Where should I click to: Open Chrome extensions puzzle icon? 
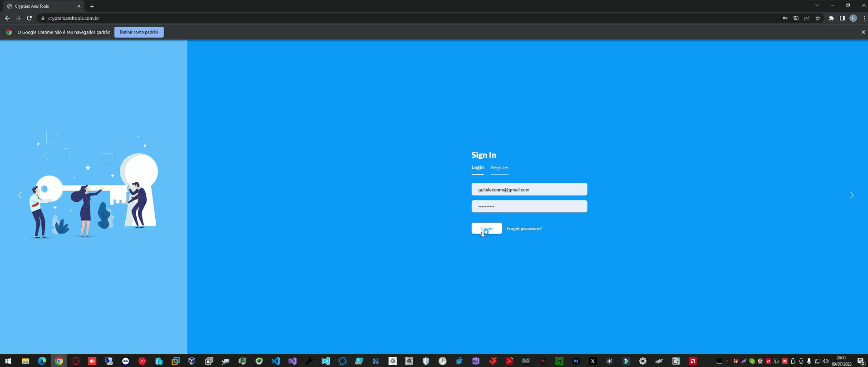pos(831,18)
